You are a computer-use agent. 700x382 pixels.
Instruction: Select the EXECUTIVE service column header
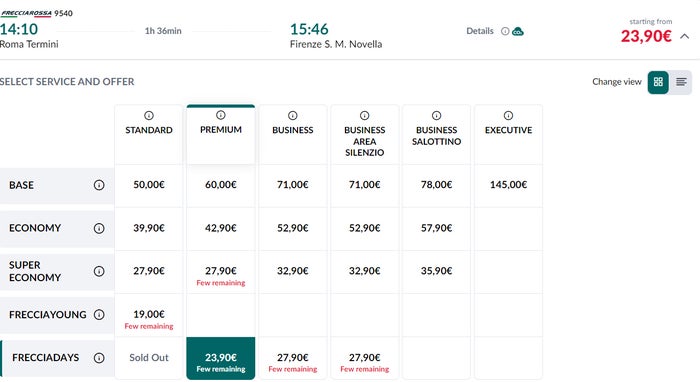click(x=508, y=134)
